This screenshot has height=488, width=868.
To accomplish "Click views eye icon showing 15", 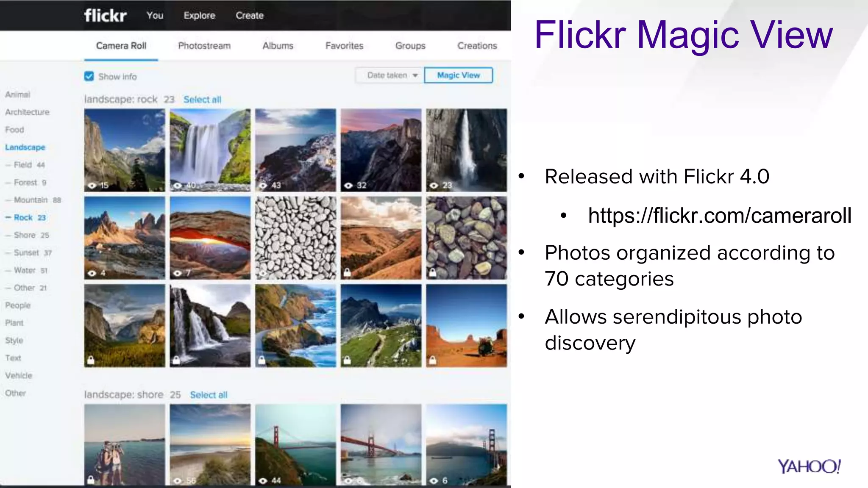I will click(92, 186).
